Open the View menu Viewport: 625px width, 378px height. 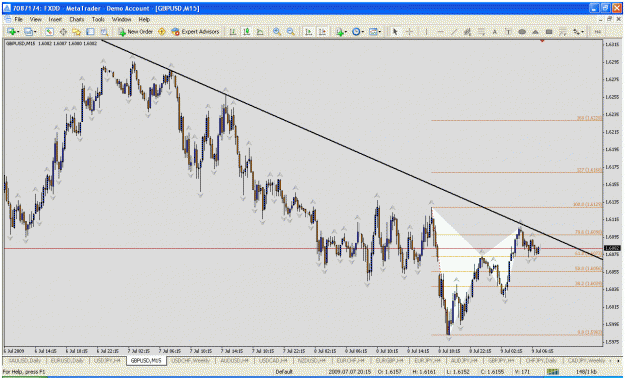click(x=35, y=19)
